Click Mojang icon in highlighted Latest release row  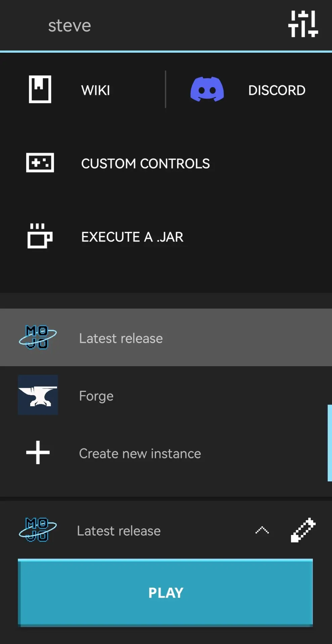coord(38,337)
